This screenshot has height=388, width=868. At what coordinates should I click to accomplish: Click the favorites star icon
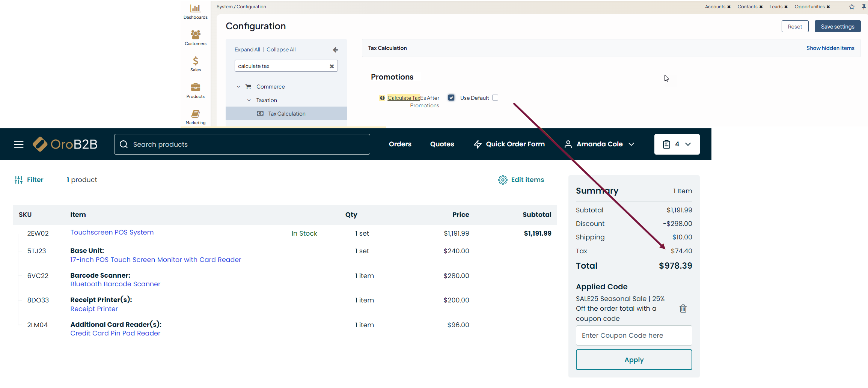(851, 7)
